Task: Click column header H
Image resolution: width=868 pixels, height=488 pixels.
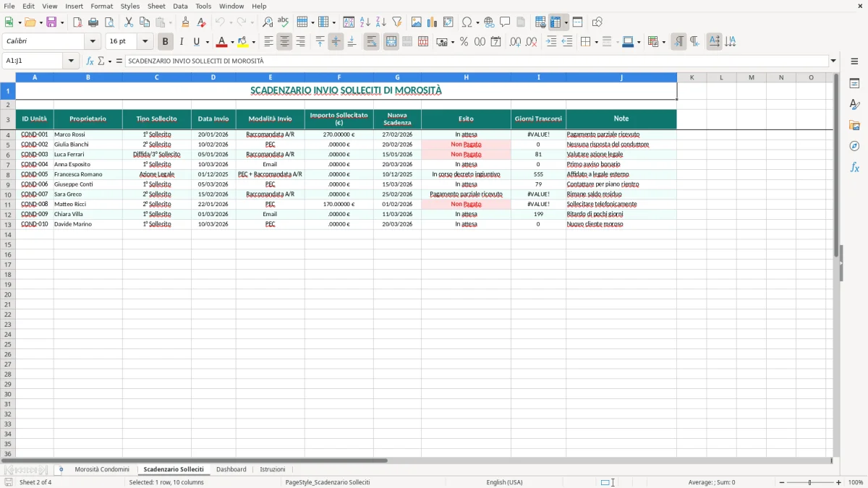Action: coord(466,77)
